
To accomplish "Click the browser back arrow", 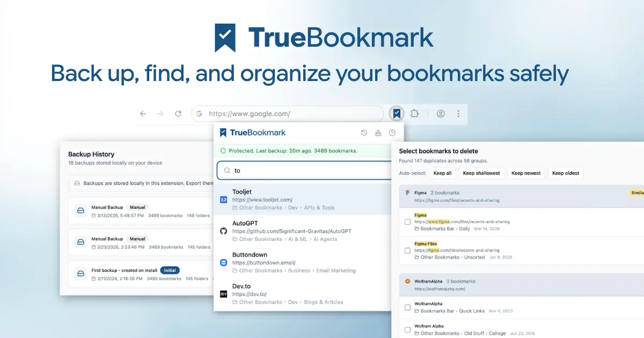I will click(143, 114).
